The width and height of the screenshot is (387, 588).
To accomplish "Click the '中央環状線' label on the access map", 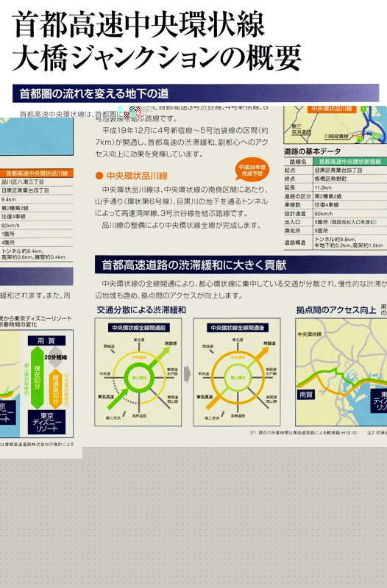I will click(x=310, y=334).
